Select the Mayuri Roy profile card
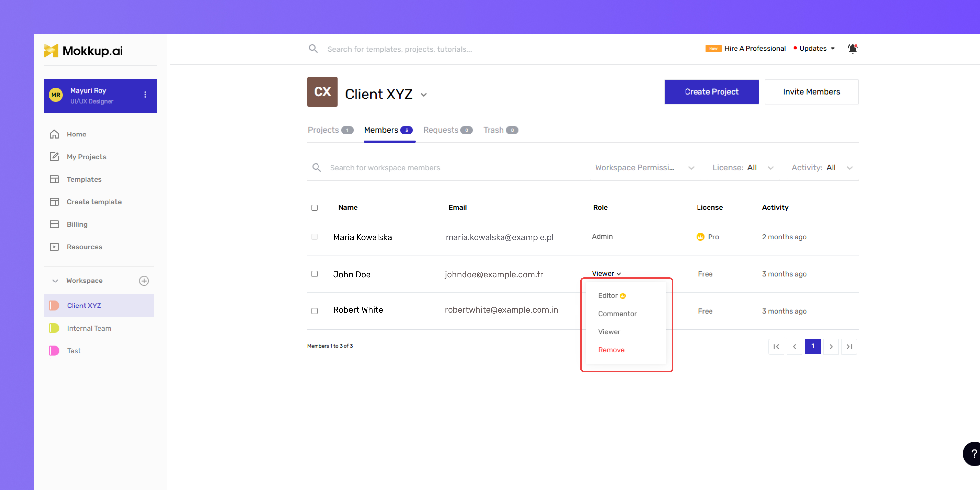The image size is (980, 490). click(100, 96)
